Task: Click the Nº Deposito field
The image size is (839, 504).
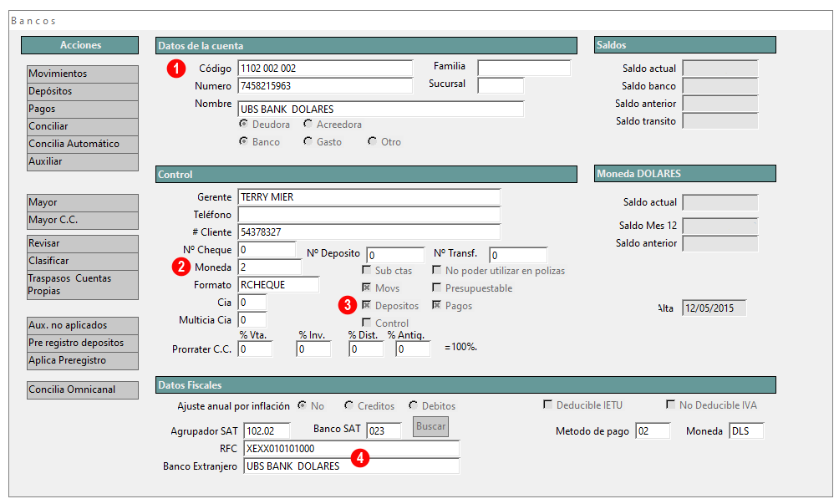Action: tap(395, 255)
